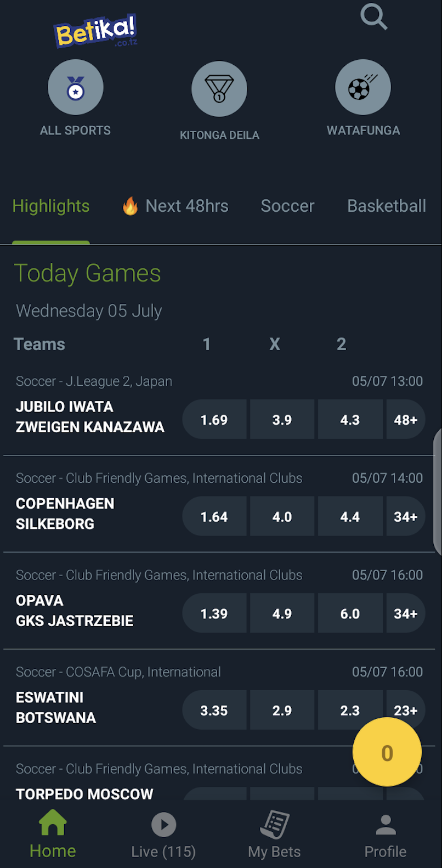Image resolution: width=442 pixels, height=868 pixels.
Task: Select away odds 6.0 for GKS Jastrzebie
Action: pos(350,614)
